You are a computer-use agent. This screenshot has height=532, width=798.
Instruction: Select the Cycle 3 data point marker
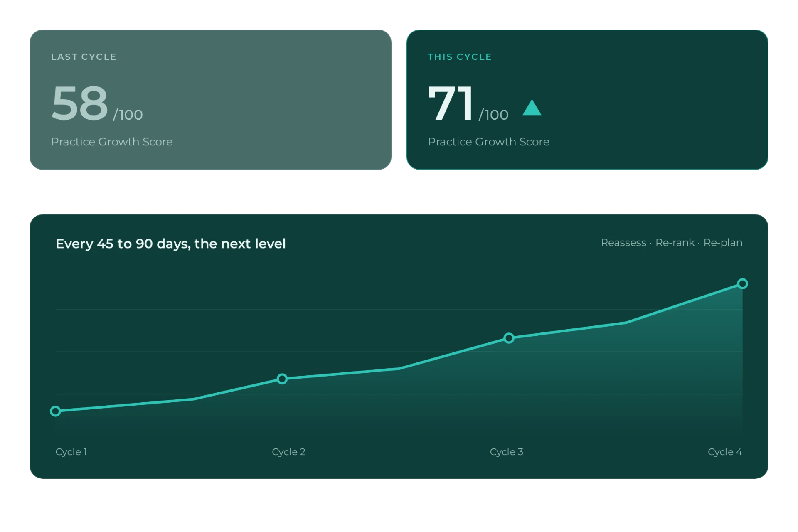point(509,338)
